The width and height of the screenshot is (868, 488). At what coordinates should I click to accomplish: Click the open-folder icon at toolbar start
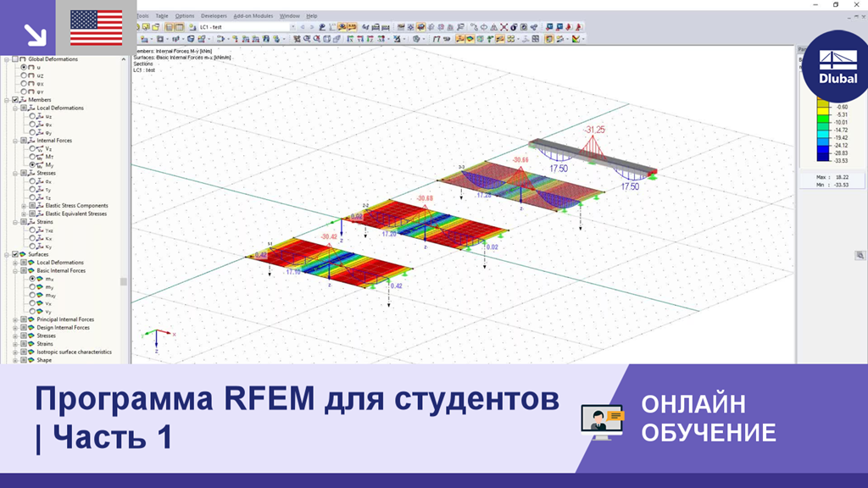pos(156,27)
